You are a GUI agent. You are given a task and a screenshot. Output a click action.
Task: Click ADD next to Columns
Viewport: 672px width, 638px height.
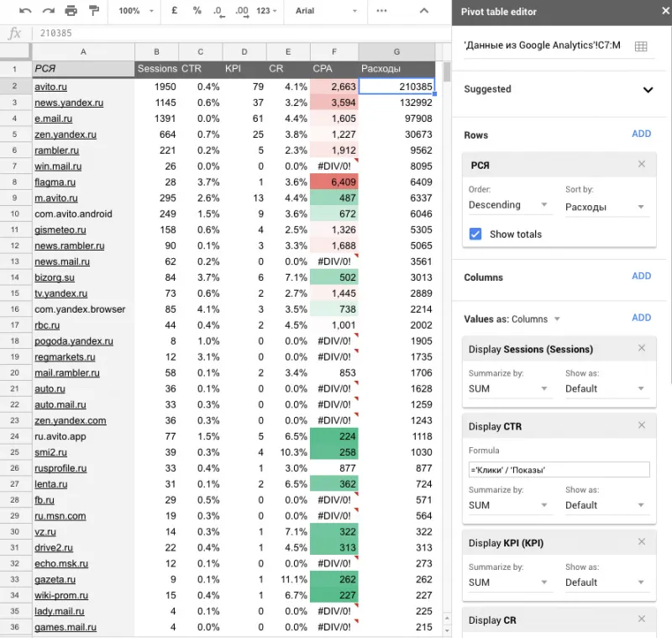(x=641, y=276)
